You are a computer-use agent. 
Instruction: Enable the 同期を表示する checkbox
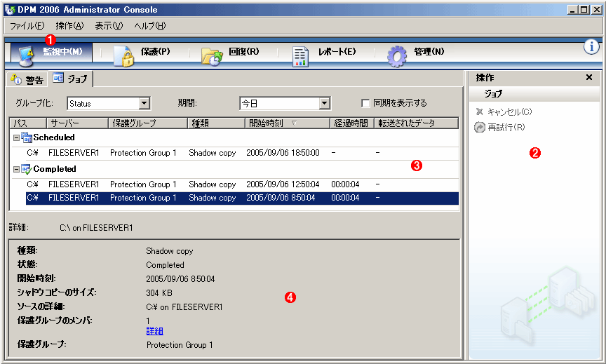pyautogui.click(x=365, y=103)
